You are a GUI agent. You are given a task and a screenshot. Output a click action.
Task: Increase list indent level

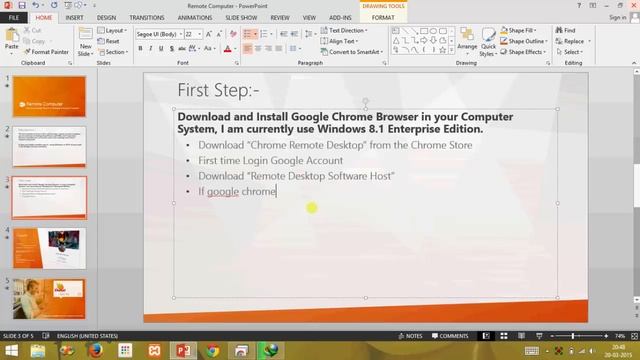point(294,34)
